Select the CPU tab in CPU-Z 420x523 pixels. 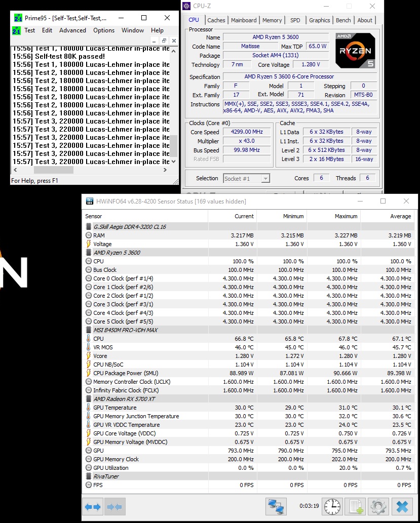[x=194, y=20]
